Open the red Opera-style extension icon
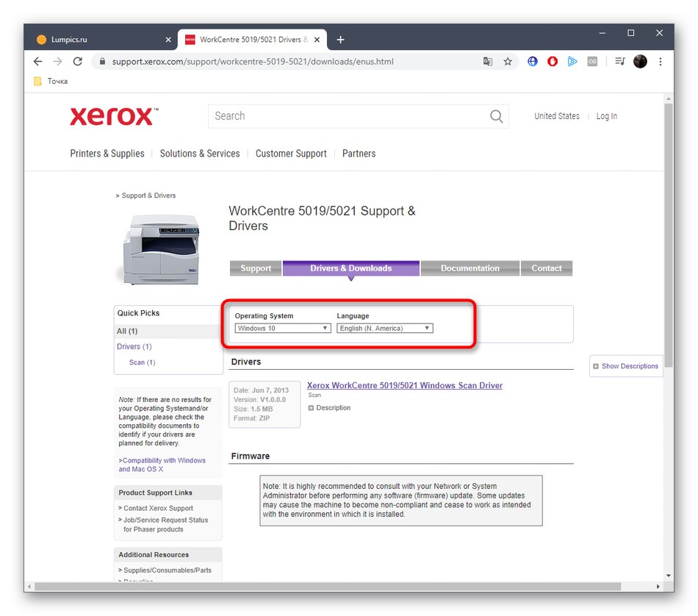Screen dimensions: 698x616 553,62
